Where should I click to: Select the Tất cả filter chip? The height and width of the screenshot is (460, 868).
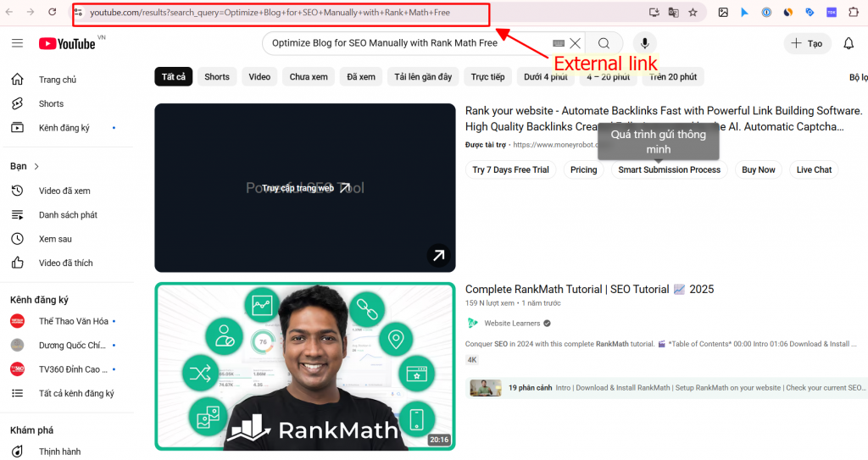(173, 77)
